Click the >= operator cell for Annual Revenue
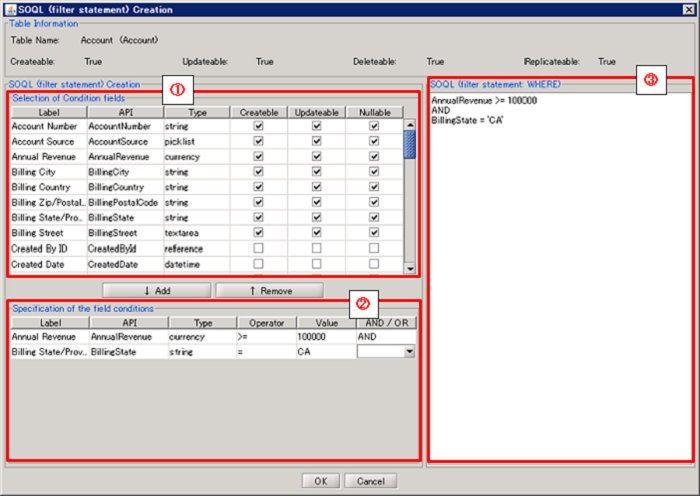Viewport: 700px width, 496px height. 265,337
